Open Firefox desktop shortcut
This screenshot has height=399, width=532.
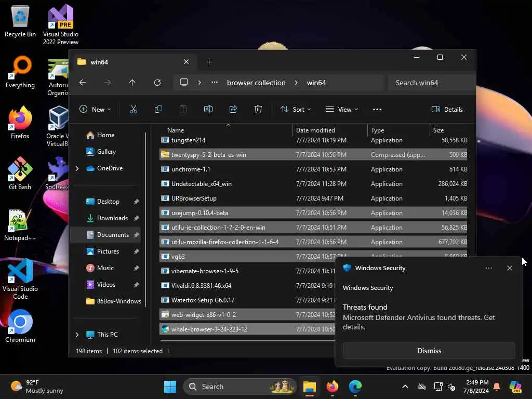coord(20,123)
